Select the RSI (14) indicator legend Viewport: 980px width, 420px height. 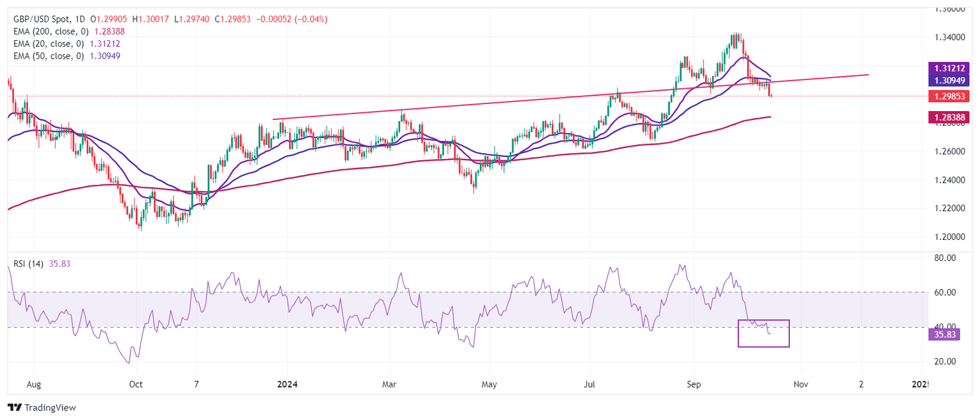coord(29,264)
